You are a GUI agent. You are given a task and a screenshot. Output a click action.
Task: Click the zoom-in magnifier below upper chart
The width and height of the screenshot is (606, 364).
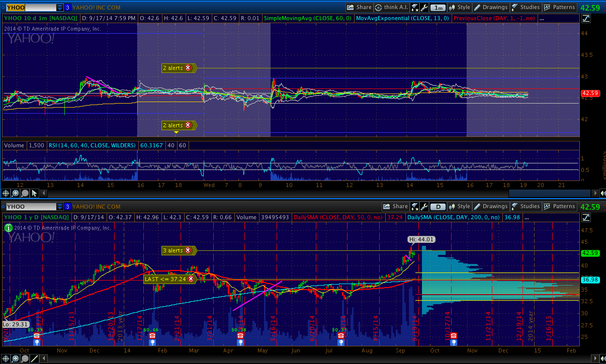[15, 193]
